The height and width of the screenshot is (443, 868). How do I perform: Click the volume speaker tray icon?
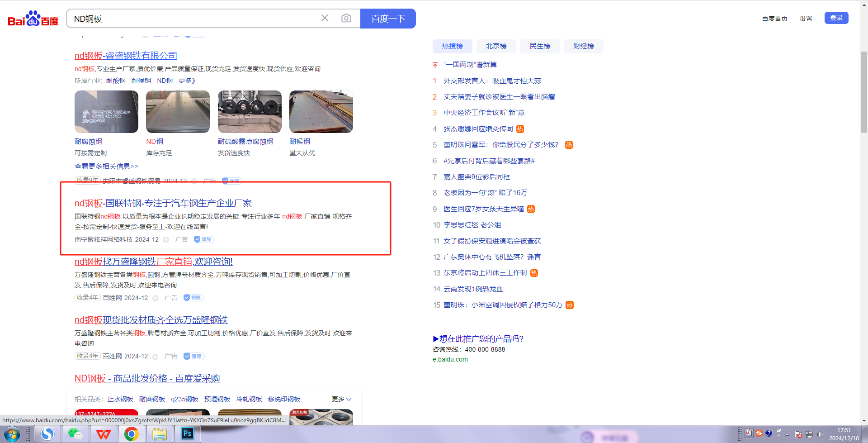coord(820,435)
